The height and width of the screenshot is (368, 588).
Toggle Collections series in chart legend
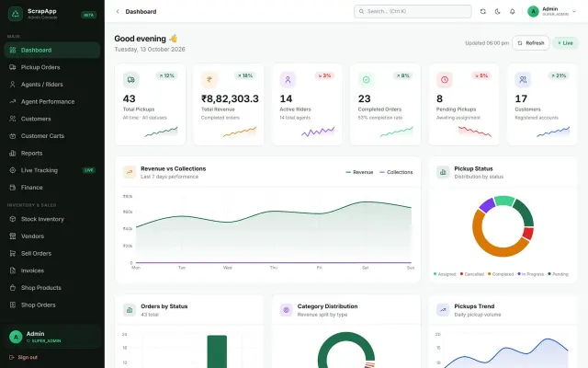coord(396,172)
